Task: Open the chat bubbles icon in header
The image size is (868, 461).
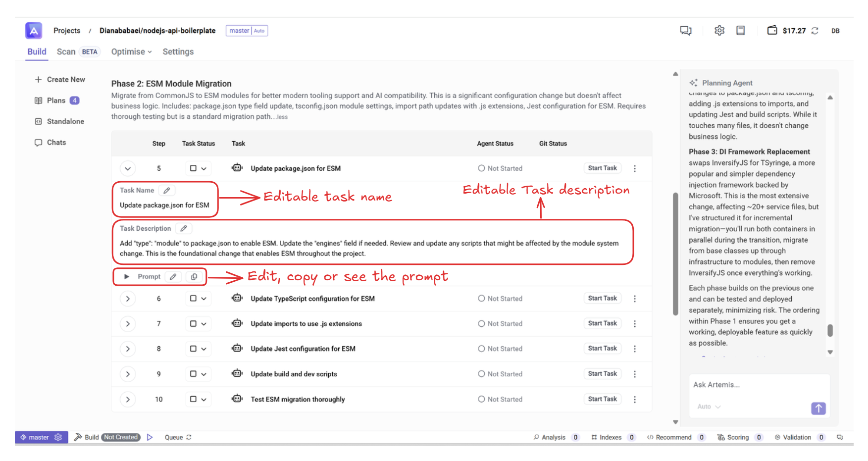Action: [685, 31]
